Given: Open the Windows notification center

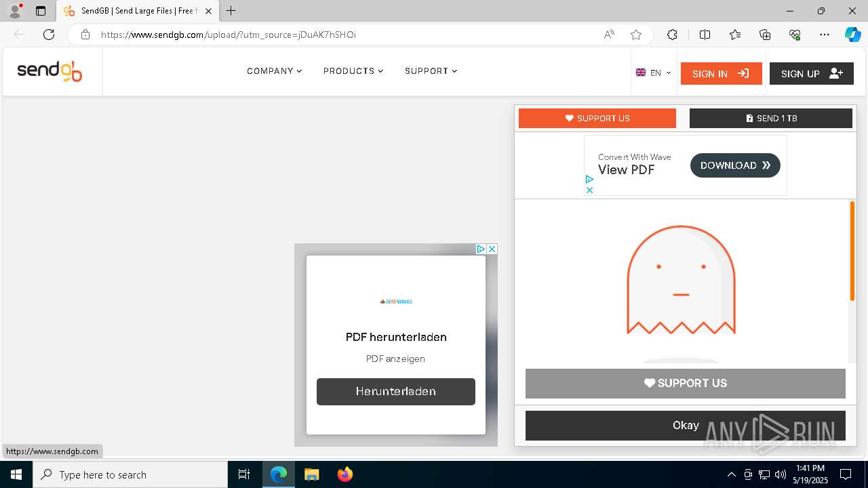Looking at the screenshot, I should click(846, 474).
